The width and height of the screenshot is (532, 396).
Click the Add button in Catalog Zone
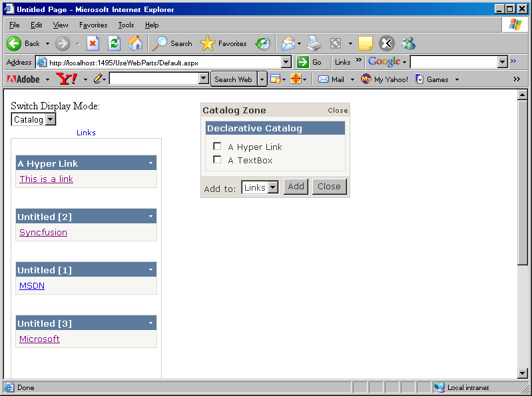click(x=296, y=187)
